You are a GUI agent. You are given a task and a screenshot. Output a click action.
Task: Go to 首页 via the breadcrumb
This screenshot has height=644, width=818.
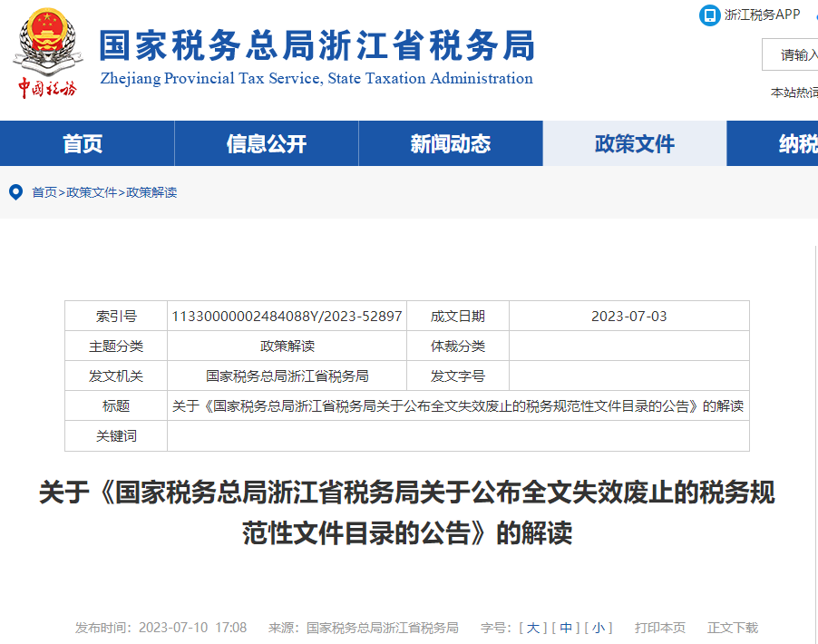41,192
